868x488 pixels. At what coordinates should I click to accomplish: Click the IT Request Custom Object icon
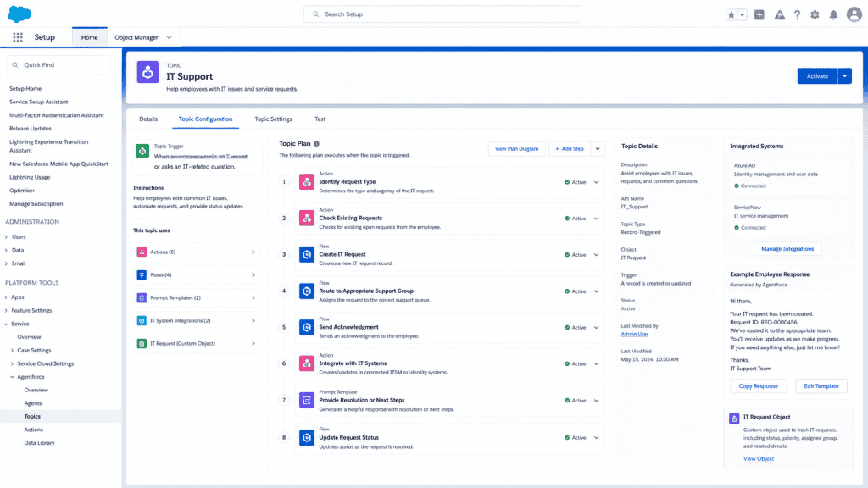[x=142, y=344]
